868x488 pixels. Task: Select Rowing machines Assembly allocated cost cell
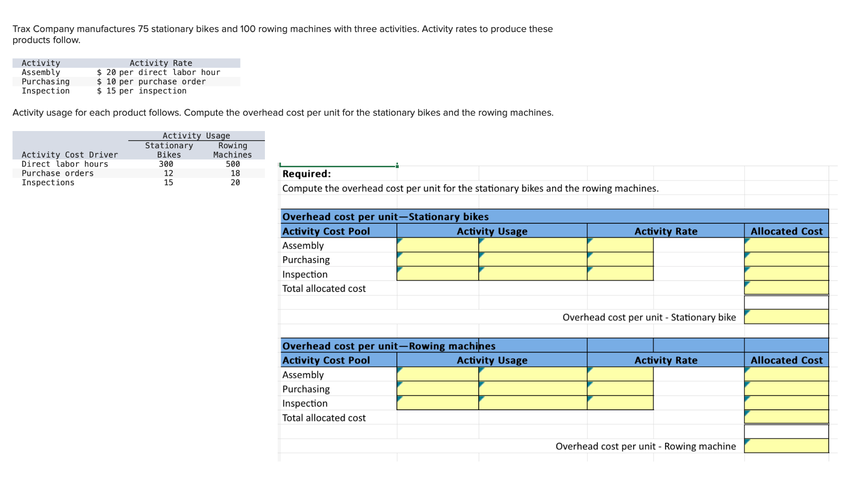pos(786,375)
